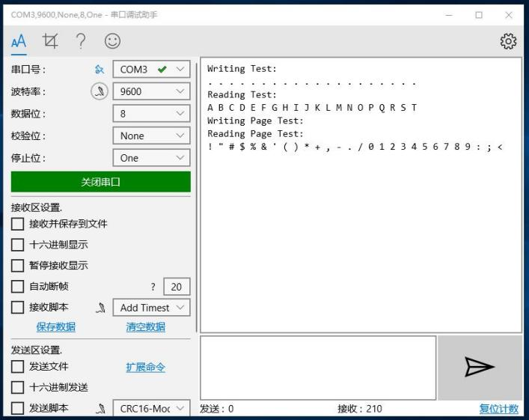Toggle the 十六进制显示 checkbox

[x=17, y=245]
